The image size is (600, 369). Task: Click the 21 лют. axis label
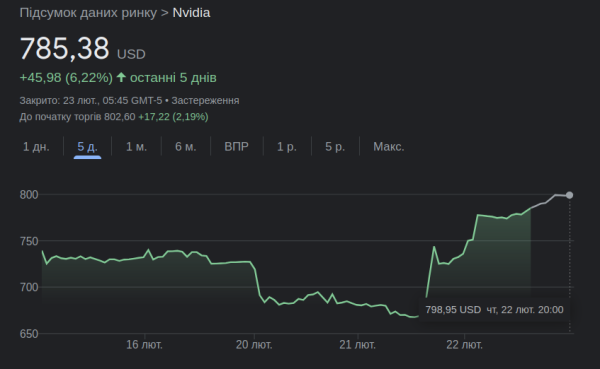[x=357, y=345]
